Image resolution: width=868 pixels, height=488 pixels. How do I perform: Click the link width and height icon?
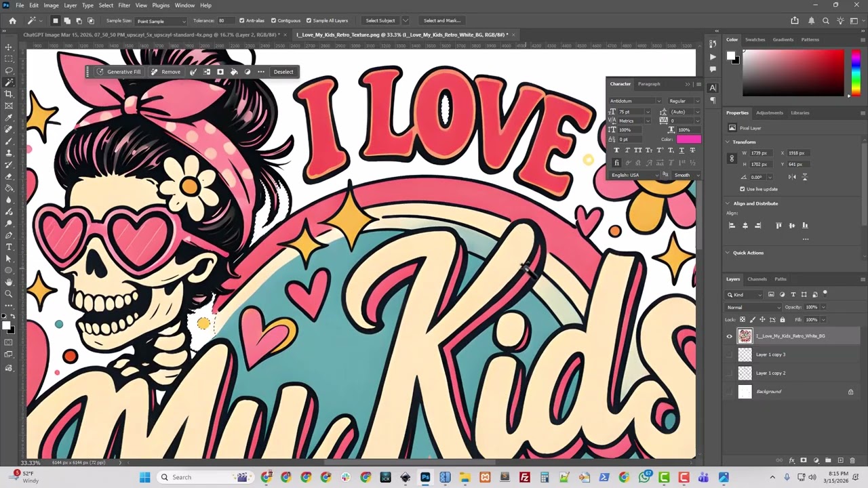pyautogui.click(x=732, y=159)
